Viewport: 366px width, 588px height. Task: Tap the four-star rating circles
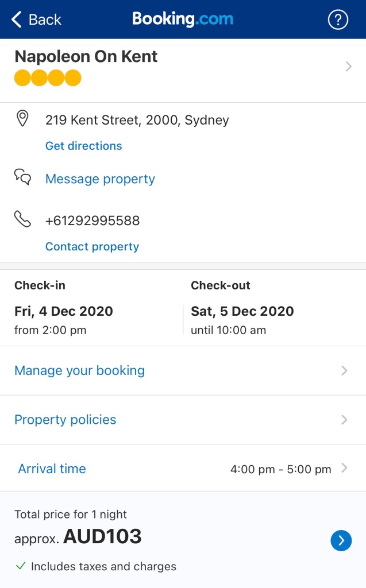[x=48, y=78]
